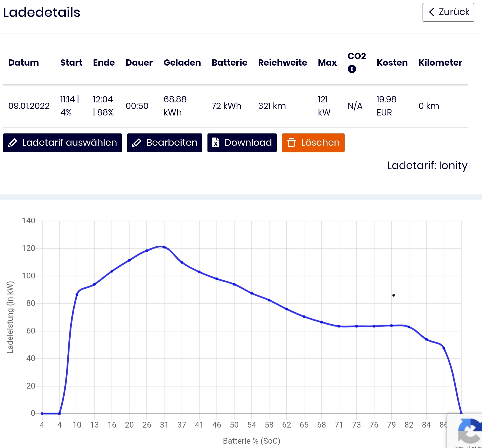
Task: Click the Batterie % (SoC) axis title
Action: [x=251, y=441]
